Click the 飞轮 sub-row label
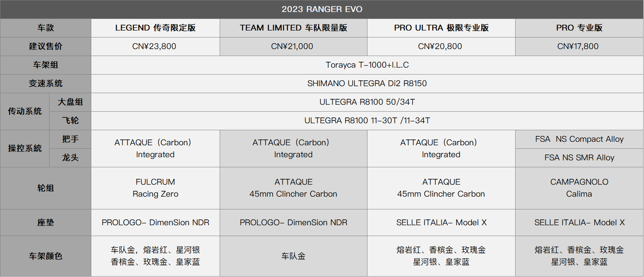 pyautogui.click(x=70, y=121)
